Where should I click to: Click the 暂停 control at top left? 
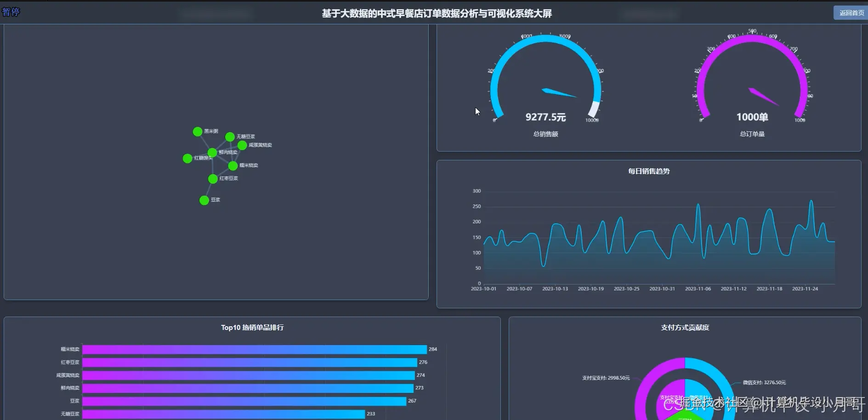click(11, 12)
